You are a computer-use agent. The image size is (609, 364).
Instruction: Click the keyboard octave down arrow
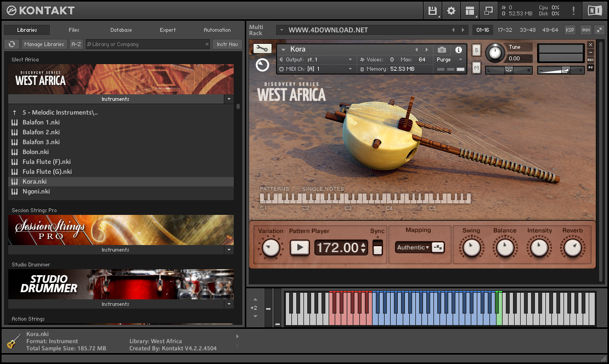(x=255, y=316)
